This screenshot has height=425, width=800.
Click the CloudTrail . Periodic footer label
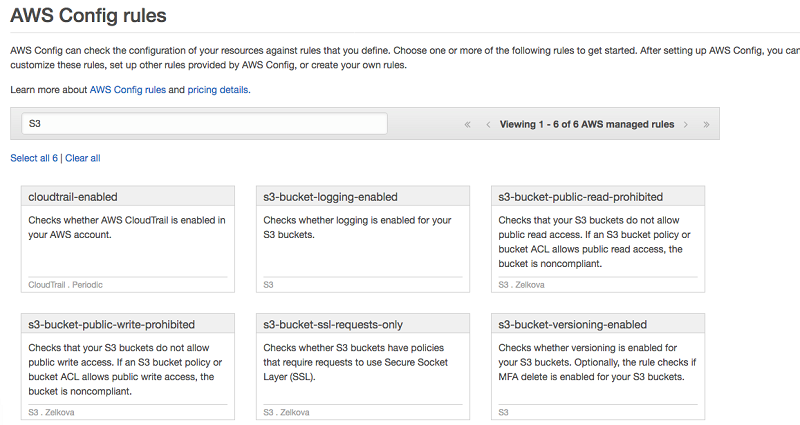point(66,284)
